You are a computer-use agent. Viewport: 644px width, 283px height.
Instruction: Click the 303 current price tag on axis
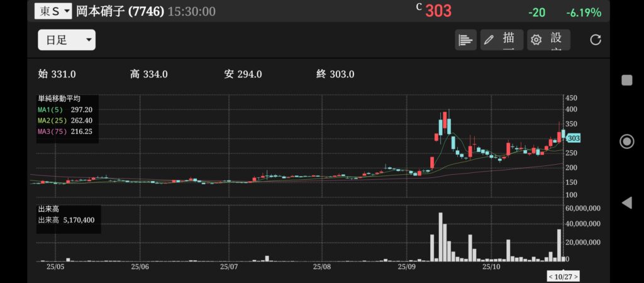tap(573, 138)
